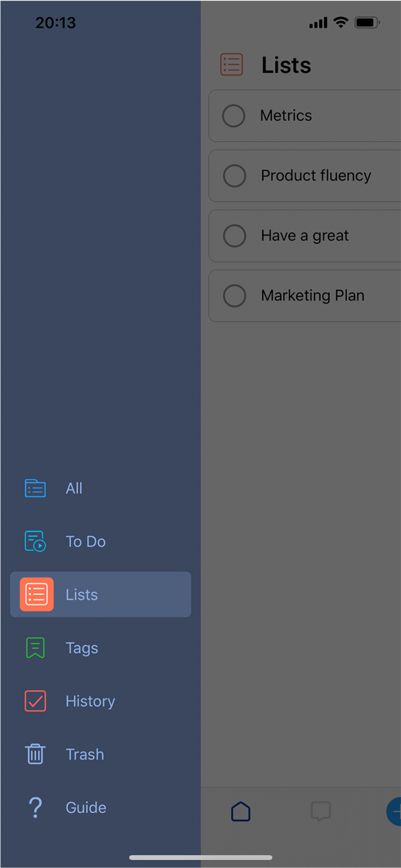Viewport: 401px width, 868px height.
Task: Open the Marketing Plan list title
Action: pyautogui.click(x=312, y=296)
